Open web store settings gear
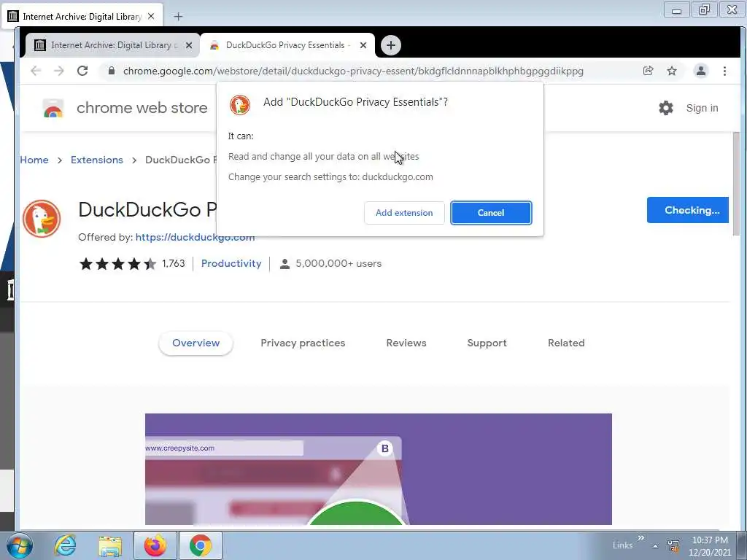 666,108
